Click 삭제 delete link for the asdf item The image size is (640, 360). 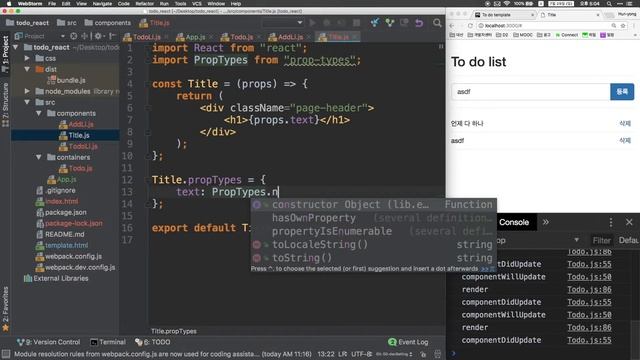coord(625,140)
